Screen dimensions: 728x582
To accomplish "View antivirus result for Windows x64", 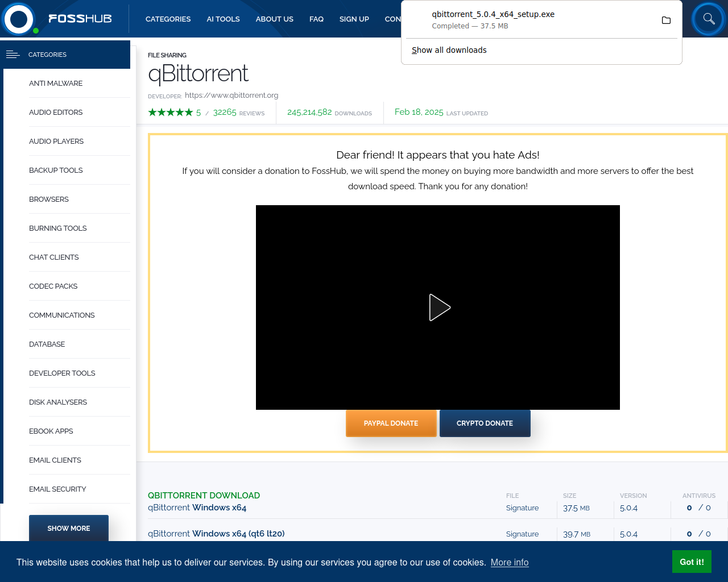I will [x=699, y=508].
